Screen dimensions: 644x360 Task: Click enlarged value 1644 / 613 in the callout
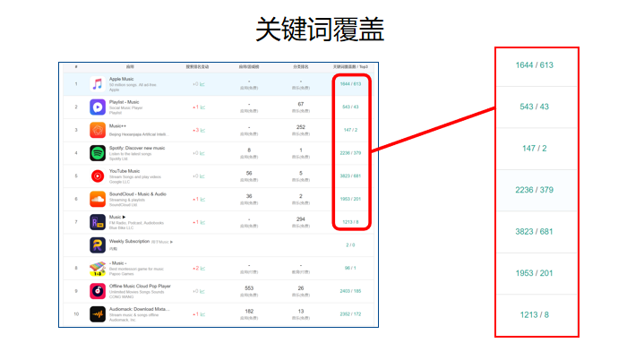click(534, 65)
